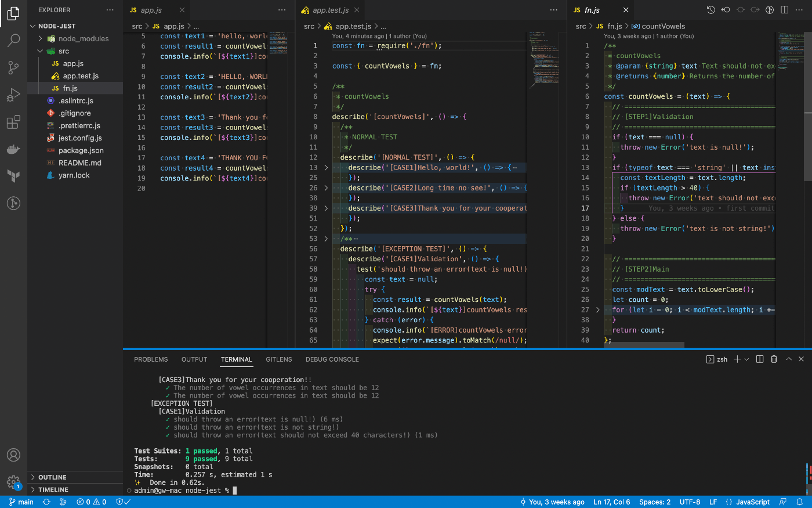The width and height of the screenshot is (812, 508).
Task: Open the Manage gear menu
Action: 13,482
